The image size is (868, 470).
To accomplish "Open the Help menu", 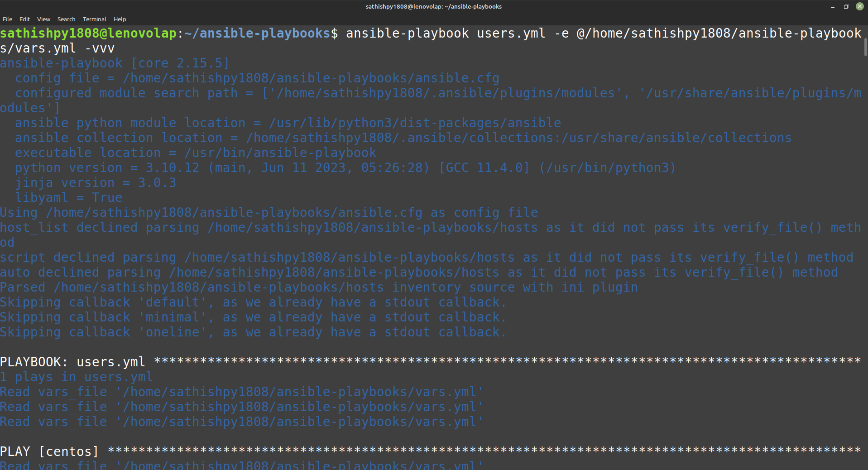I will click(x=120, y=19).
